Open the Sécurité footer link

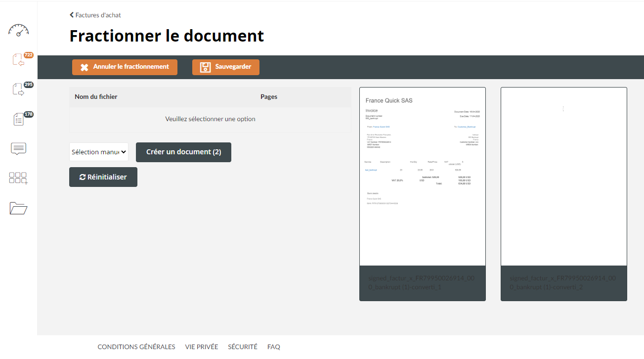coord(243,347)
